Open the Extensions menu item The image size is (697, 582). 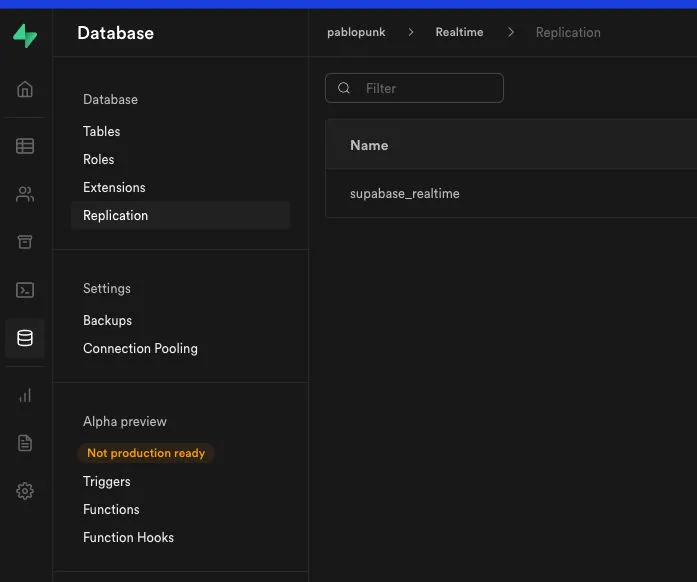(114, 187)
